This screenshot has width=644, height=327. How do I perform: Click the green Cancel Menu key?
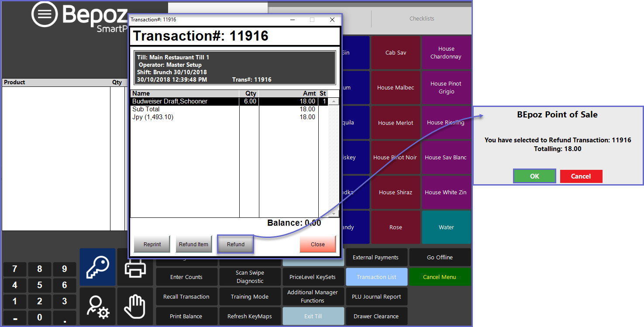point(439,277)
